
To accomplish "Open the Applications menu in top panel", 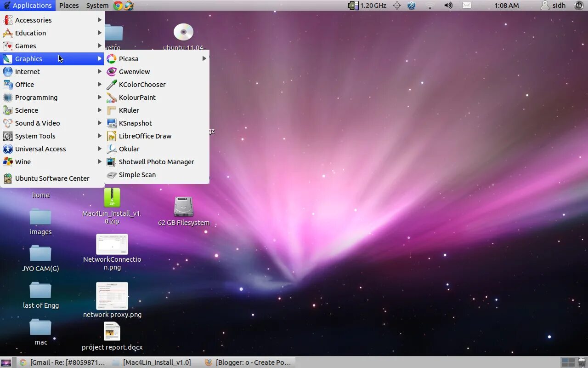I will [28, 6].
